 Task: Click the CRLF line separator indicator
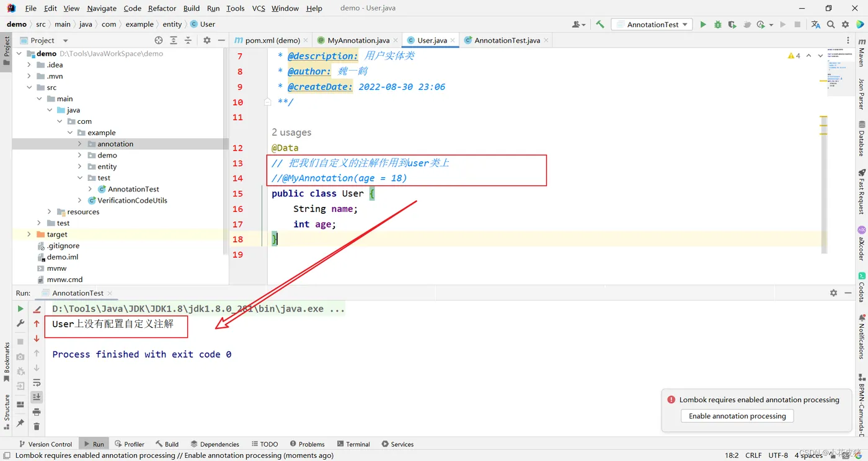pyautogui.click(x=753, y=455)
